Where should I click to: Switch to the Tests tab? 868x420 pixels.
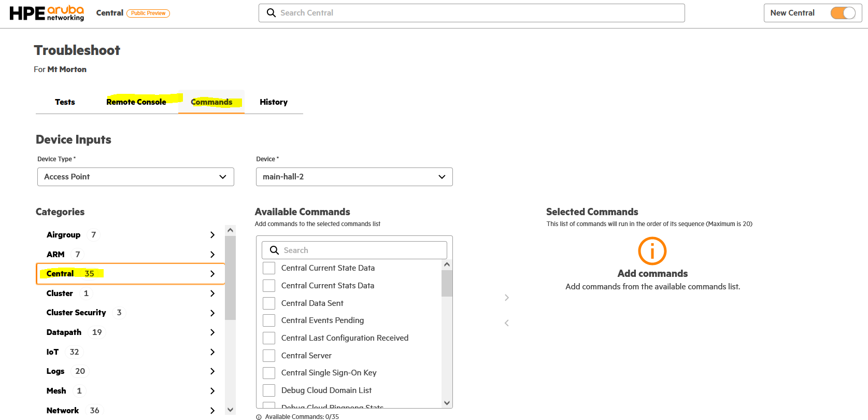pos(65,102)
